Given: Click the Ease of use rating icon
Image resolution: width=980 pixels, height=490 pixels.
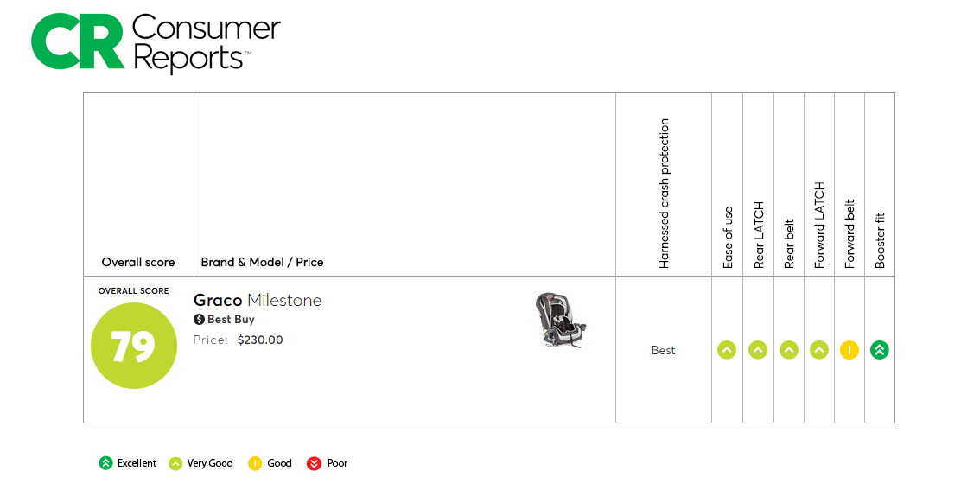Looking at the screenshot, I should (x=727, y=350).
